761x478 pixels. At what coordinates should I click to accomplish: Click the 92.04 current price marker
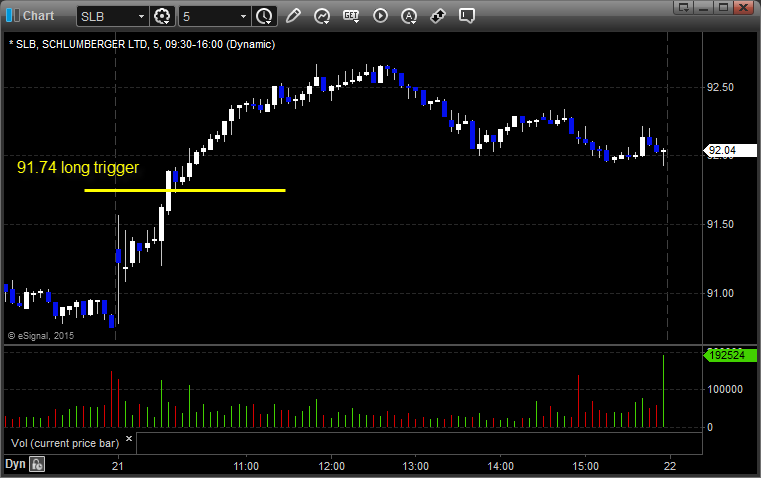point(730,150)
